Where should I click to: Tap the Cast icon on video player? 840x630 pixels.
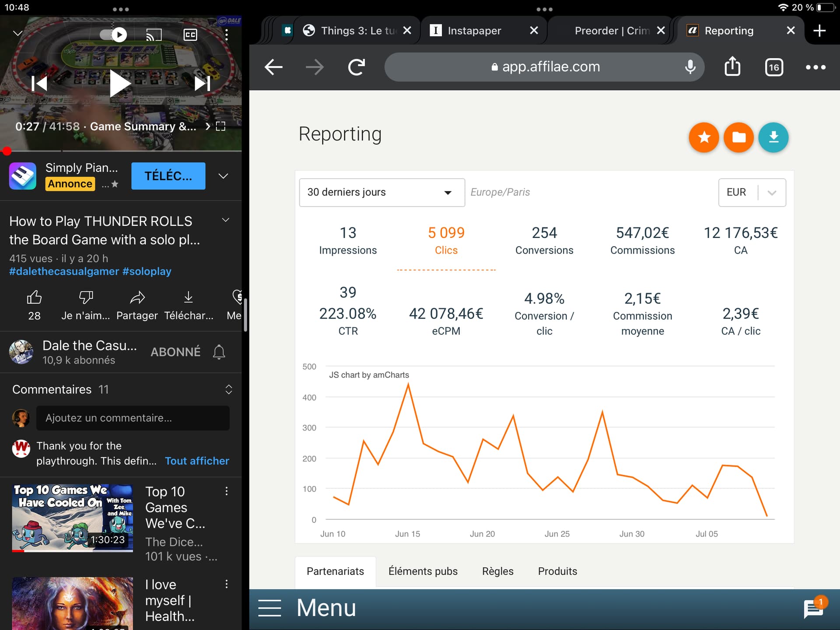click(154, 35)
